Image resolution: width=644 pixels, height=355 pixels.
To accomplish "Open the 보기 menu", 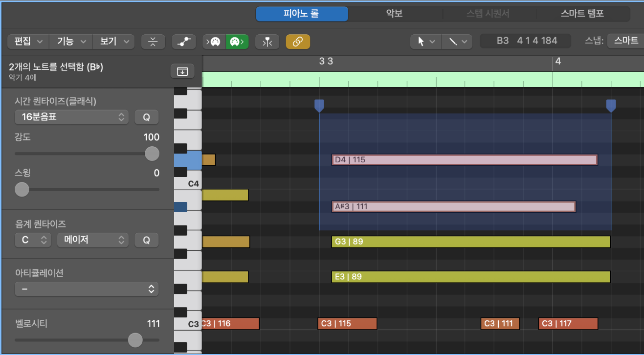I will click(x=113, y=41).
